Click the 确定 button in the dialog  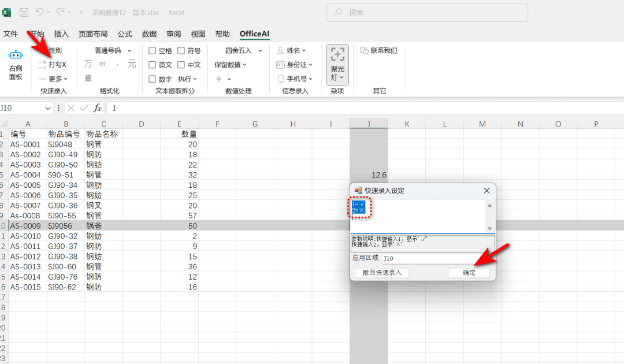point(469,273)
